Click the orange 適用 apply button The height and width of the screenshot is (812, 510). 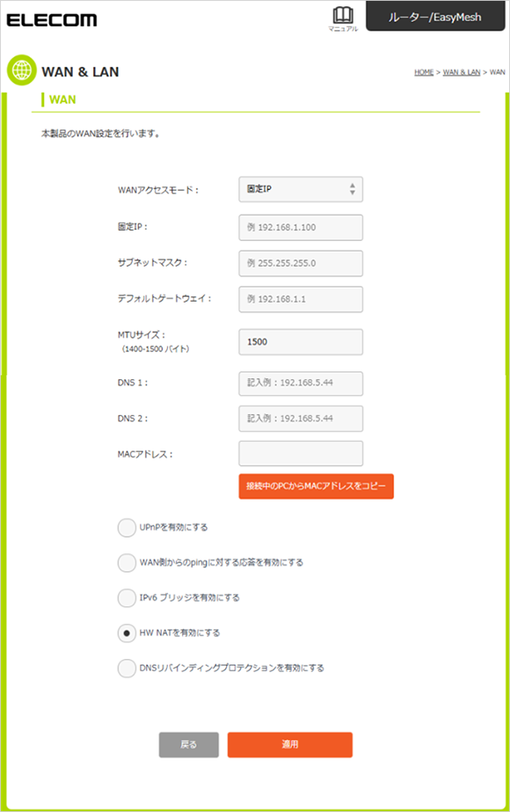click(x=290, y=744)
